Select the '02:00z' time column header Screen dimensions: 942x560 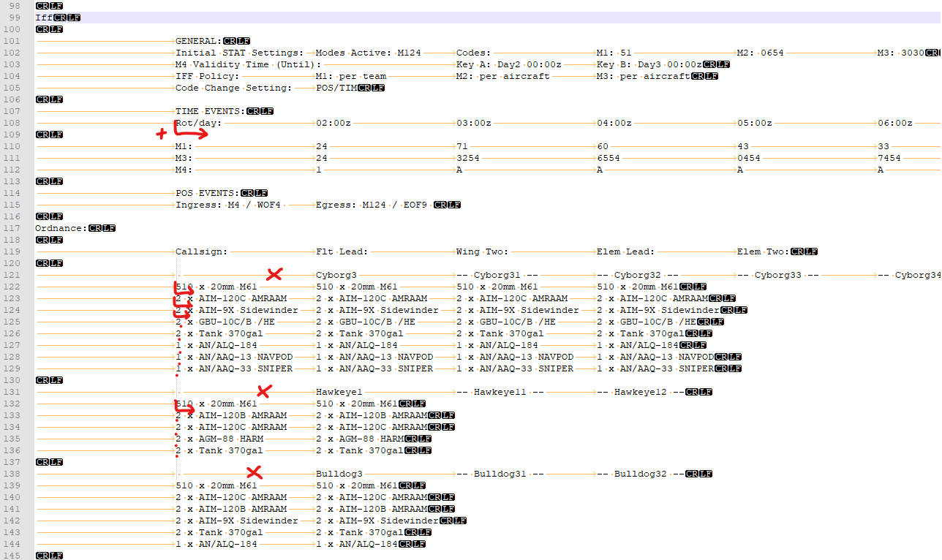tap(334, 123)
